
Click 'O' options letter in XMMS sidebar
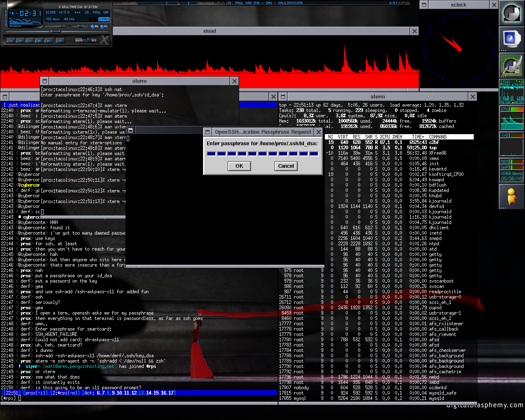6,11
